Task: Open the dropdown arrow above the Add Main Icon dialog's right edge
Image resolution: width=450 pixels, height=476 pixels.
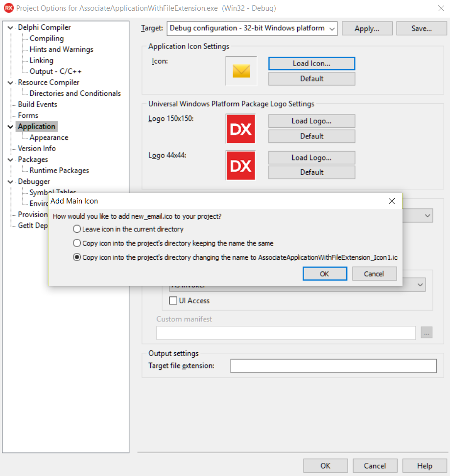Action: (x=427, y=216)
